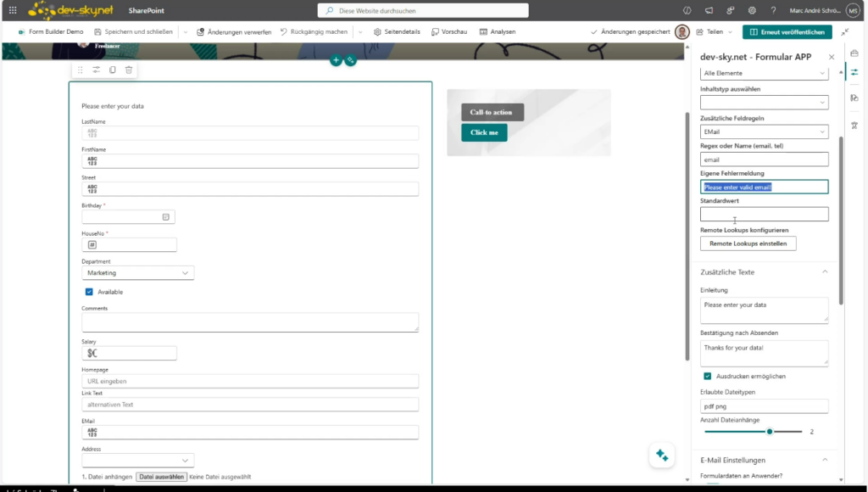This screenshot has width=868, height=492.
Task: Click Erneut veröffentlichen button
Action: pos(787,32)
